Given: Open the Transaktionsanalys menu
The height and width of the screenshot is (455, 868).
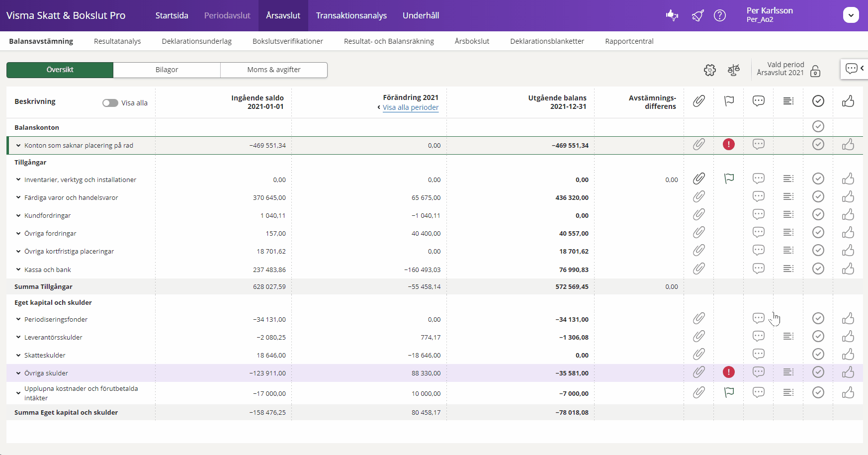Looking at the screenshot, I should click(351, 15).
